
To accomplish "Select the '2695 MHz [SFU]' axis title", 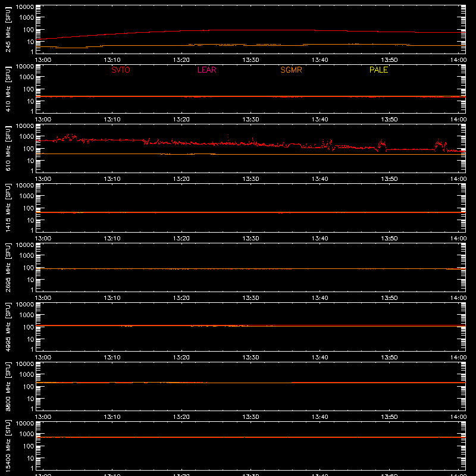I will tap(8, 268).
